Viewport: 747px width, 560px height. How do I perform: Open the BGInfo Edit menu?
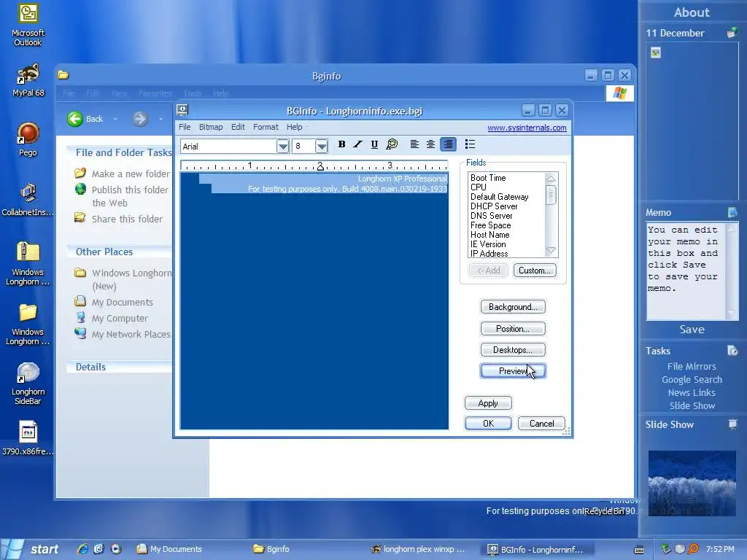click(238, 127)
